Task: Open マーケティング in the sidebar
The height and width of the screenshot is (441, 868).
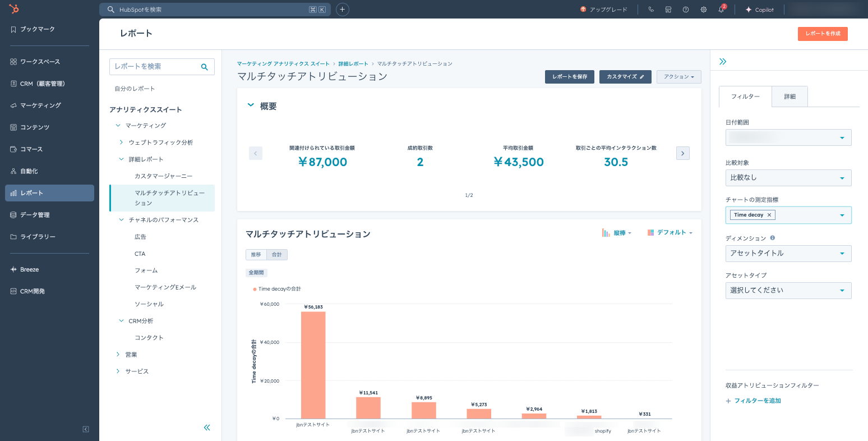Action: click(49, 105)
